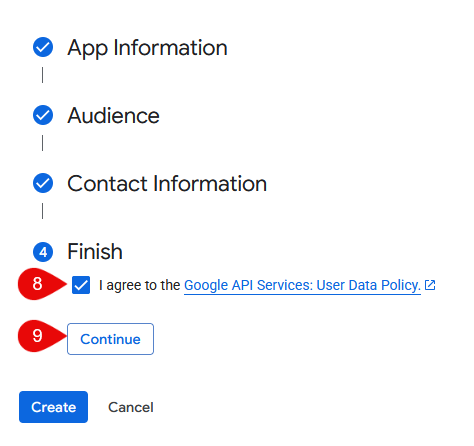The height and width of the screenshot is (446, 474).
Task: Click the Audience step checkmark icon
Action: pos(43,115)
